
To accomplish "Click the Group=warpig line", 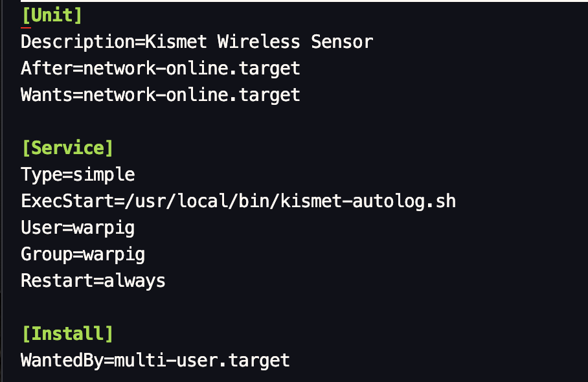I will (x=83, y=254).
